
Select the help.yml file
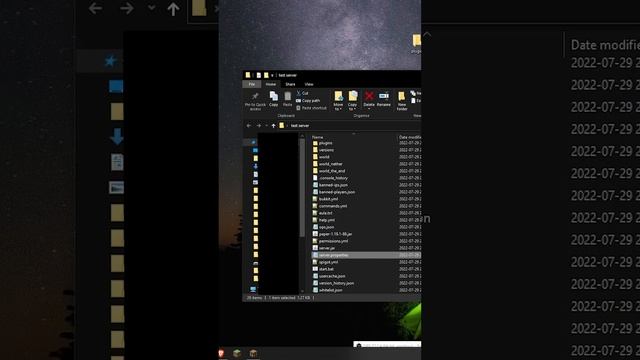(x=324, y=220)
